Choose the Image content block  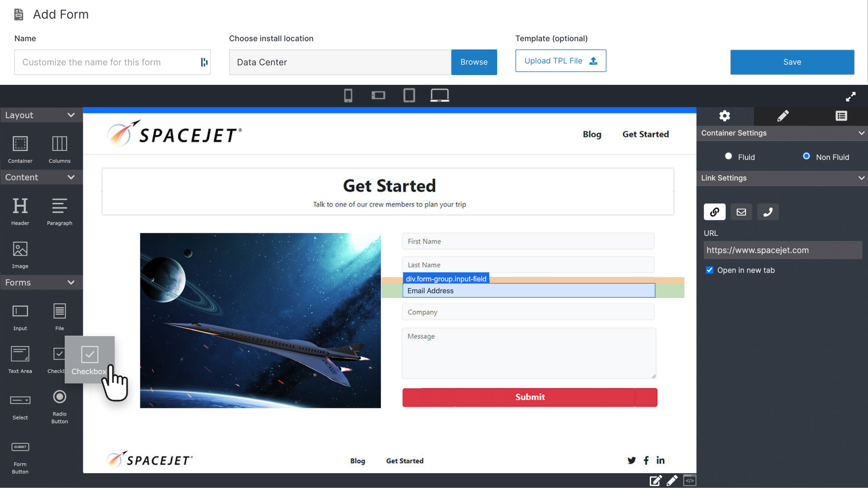(x=20, y=255)
